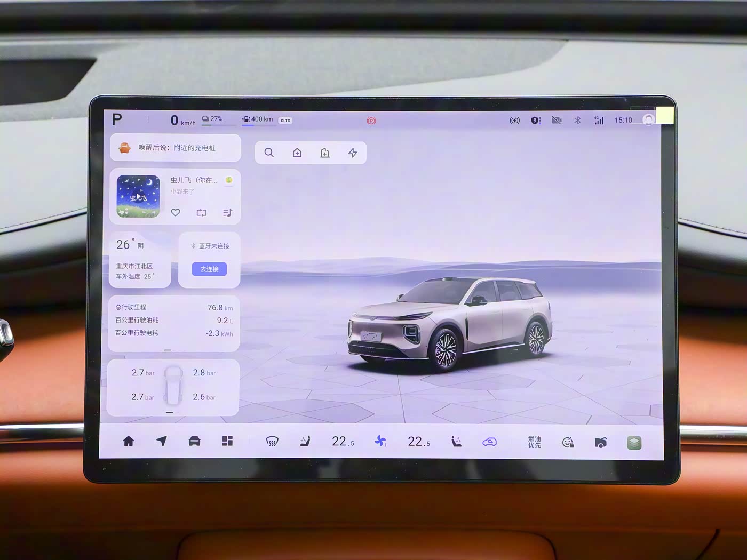This screenshot has width=747, height=560.
Task: Tap the home icon in the bottom dock
Action: tap(129, 442)
